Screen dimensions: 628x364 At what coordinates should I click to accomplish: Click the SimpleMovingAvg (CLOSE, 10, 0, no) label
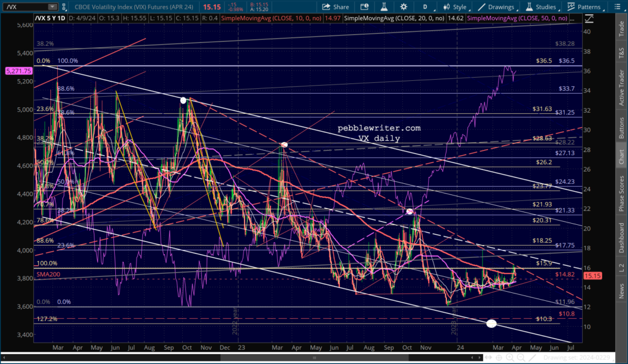272,18
